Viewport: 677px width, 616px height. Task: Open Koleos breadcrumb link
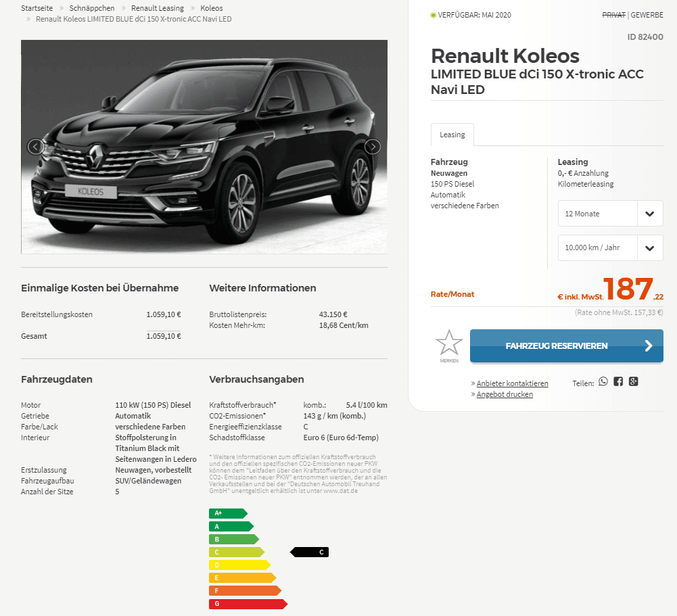212,8
